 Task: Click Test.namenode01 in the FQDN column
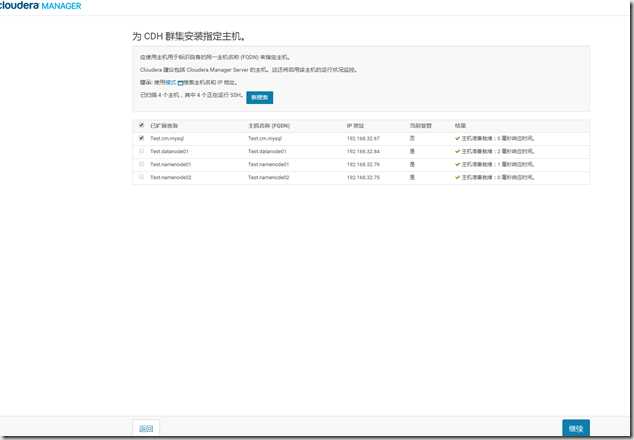(268, 164)
